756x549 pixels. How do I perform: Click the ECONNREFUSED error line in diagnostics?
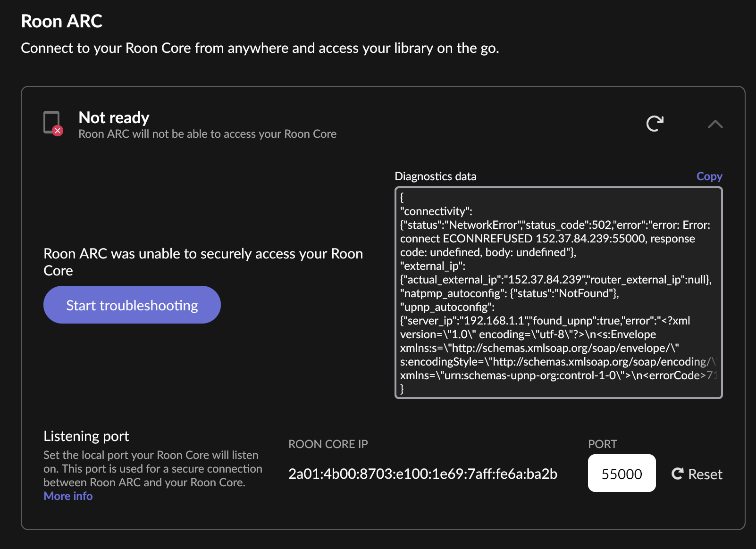547,239
